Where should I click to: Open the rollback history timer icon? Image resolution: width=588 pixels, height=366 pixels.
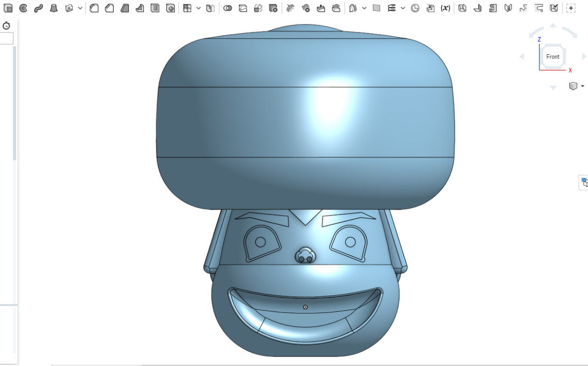[6, 26]
